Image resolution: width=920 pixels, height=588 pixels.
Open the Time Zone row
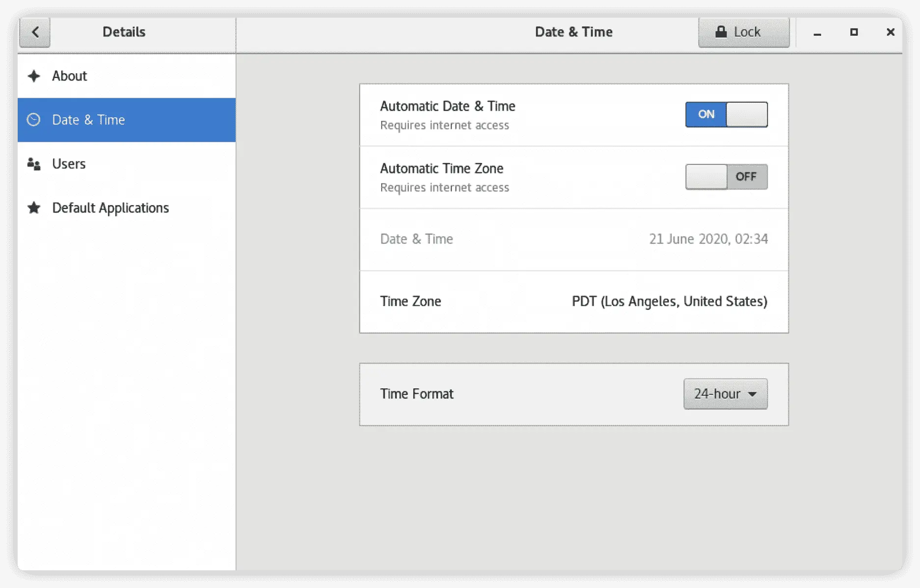pyautogui.click(x=574, y=301)
